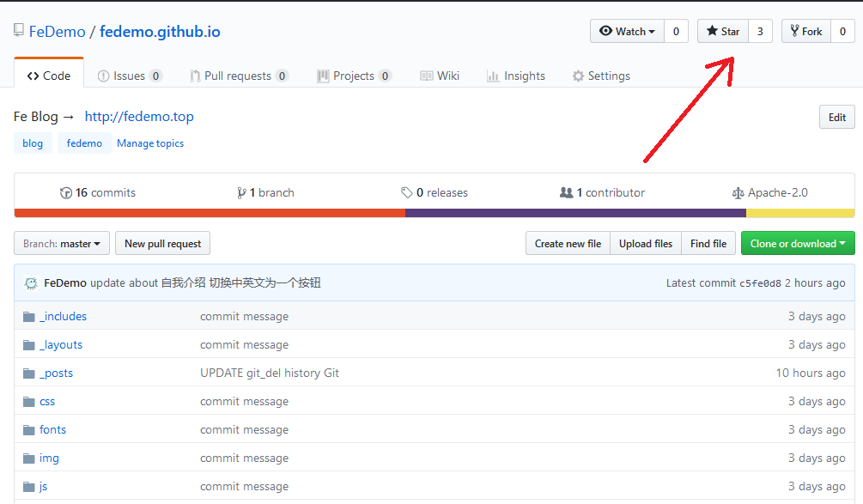Select the fedemo topic tag
Screen dimensions: 863x504
(x=84, y=143)
